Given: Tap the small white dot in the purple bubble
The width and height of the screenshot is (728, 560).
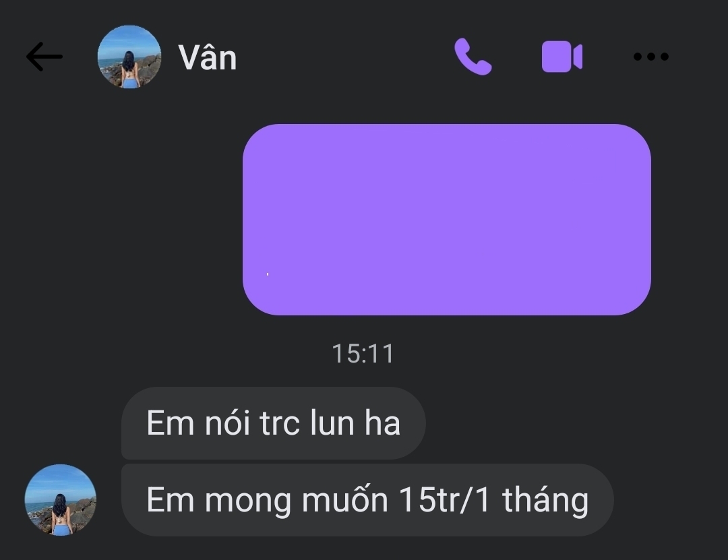Looking at the screenshot, I should [x=268, y=274].
